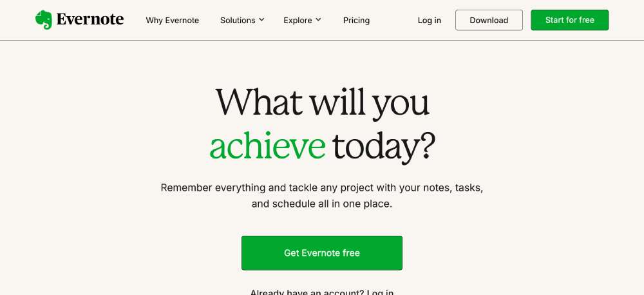Click the Already have an account text

[307, 292]
